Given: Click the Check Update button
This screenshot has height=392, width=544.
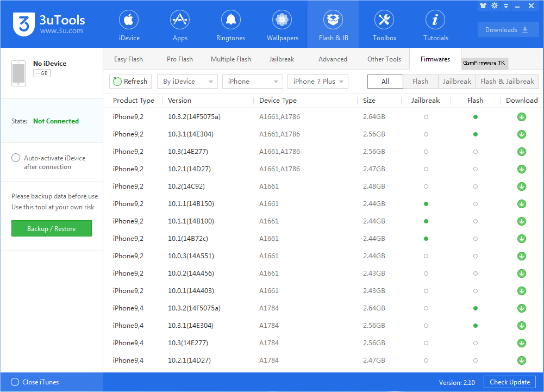Looking at the screenshot, I should (x=510, y=382).
